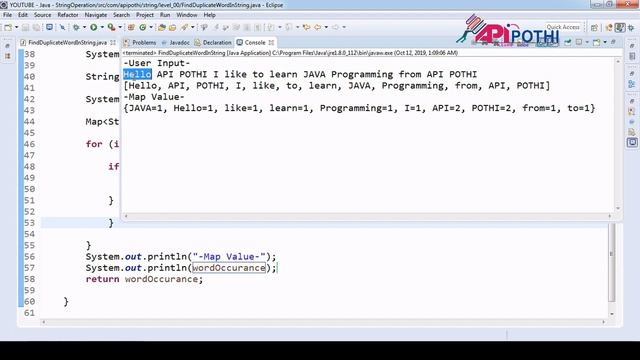Click the Open Task folder icon
The height and width of the screenshot is (360, 640).
[x=173, y=27]
